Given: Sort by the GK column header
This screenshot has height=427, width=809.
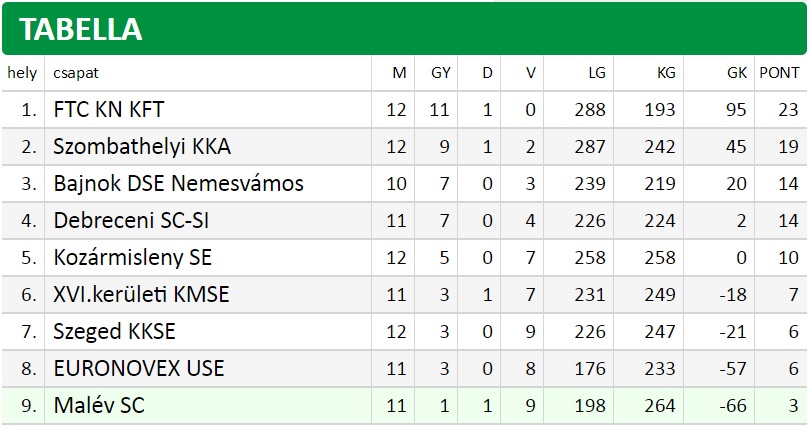Looking at the screenshot, I should 737,73.
